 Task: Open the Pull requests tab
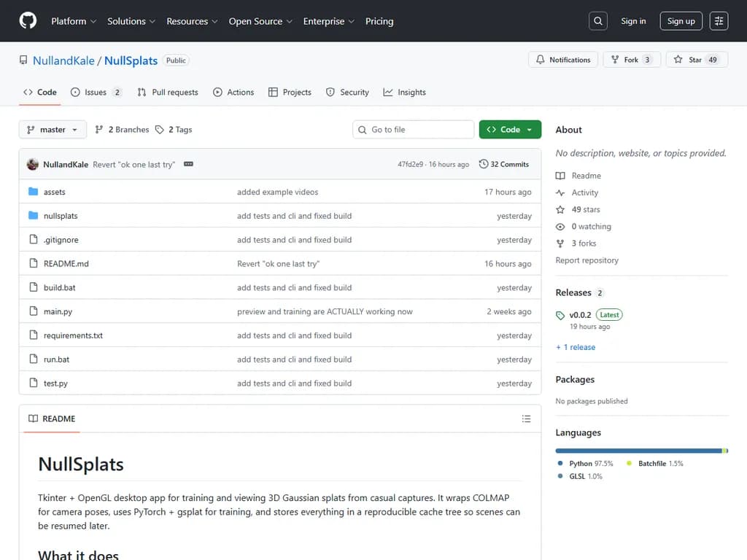[168, 93]
